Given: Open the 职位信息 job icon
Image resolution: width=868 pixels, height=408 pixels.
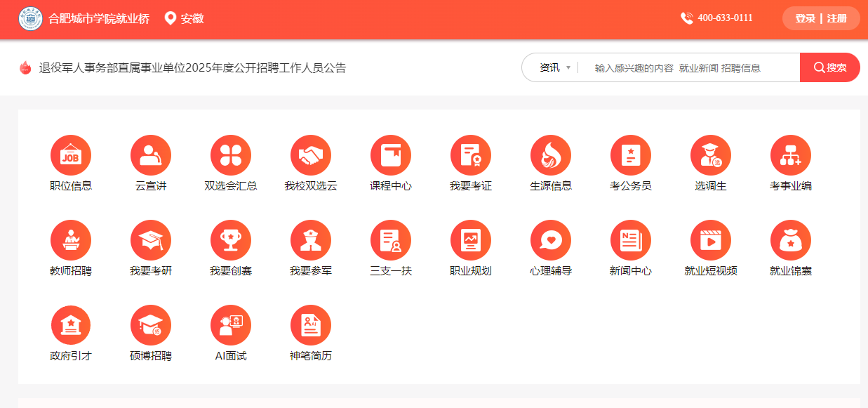Looking at the screenshot, I should coord(71,155).
